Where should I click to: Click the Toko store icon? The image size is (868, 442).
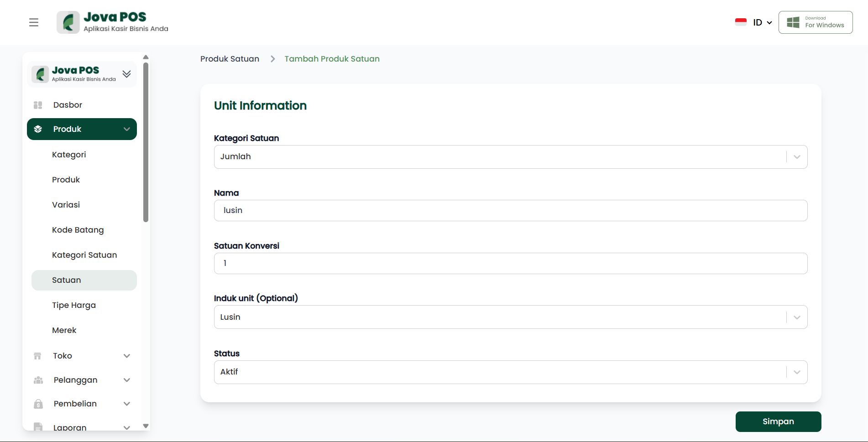[38, 356]
